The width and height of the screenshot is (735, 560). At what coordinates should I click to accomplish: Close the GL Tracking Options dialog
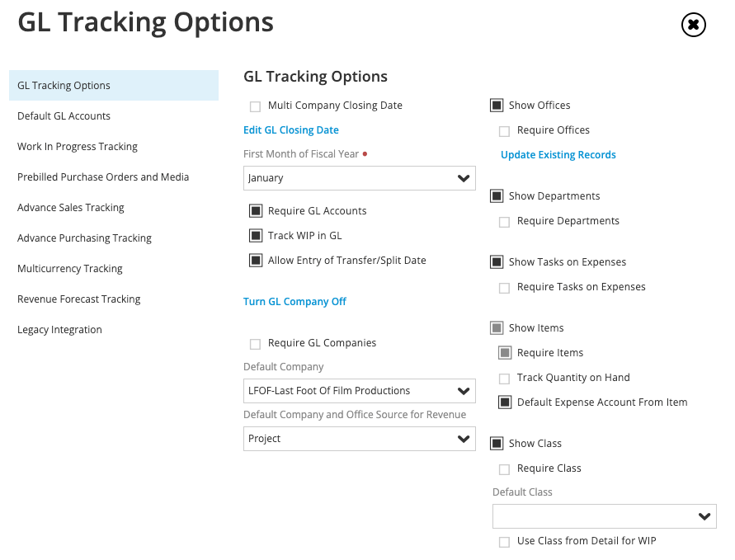tap(693, 25)
